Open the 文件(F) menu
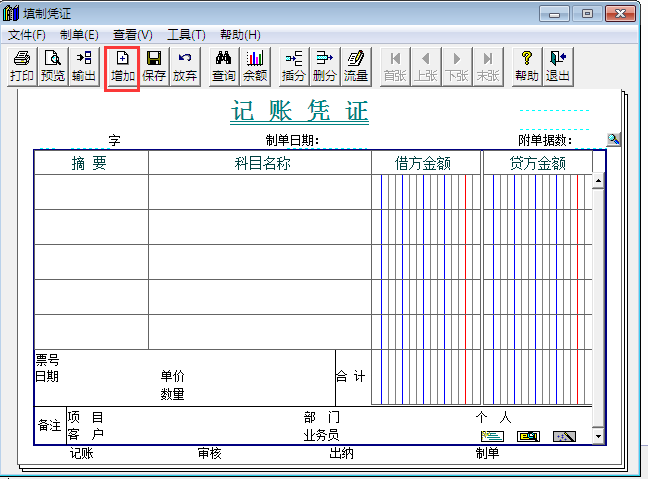The height and width of the screenshot is (479, 648). coord(27,35)
